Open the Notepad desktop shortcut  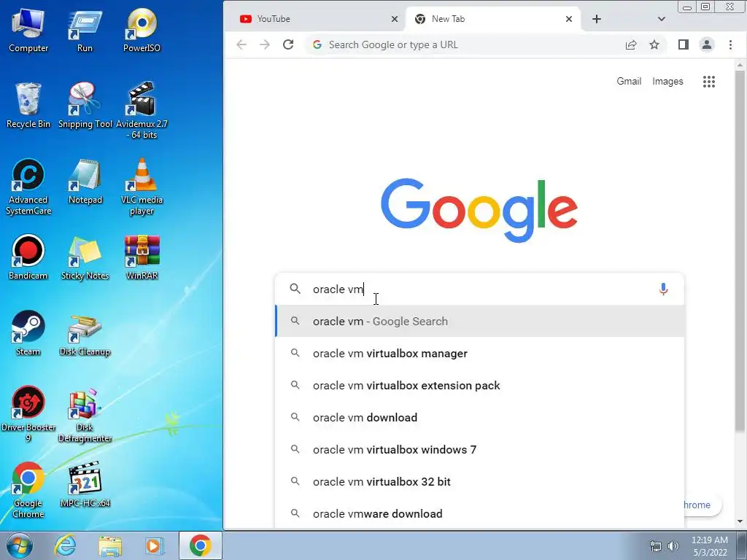click(x=85, y=182)
